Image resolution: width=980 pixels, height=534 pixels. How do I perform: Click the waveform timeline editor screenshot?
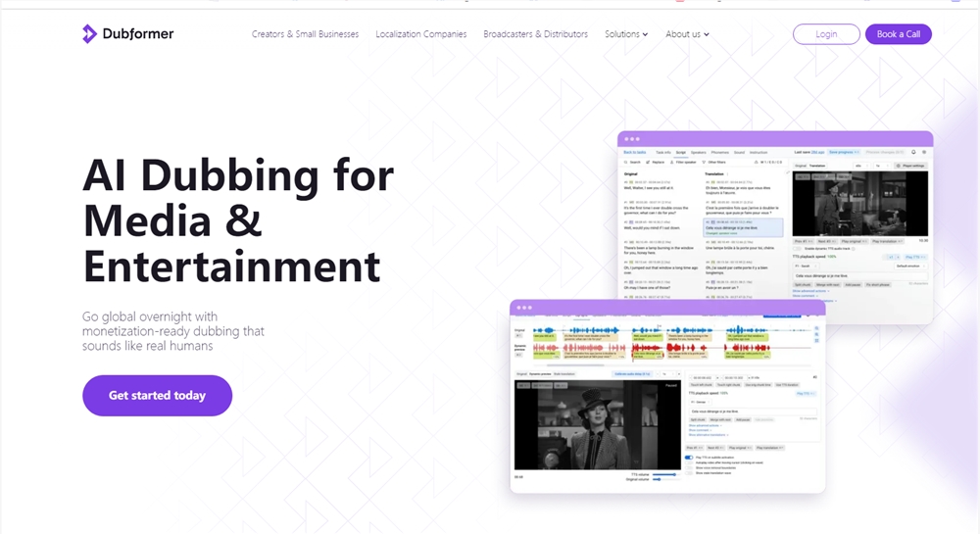coord(667,397)
